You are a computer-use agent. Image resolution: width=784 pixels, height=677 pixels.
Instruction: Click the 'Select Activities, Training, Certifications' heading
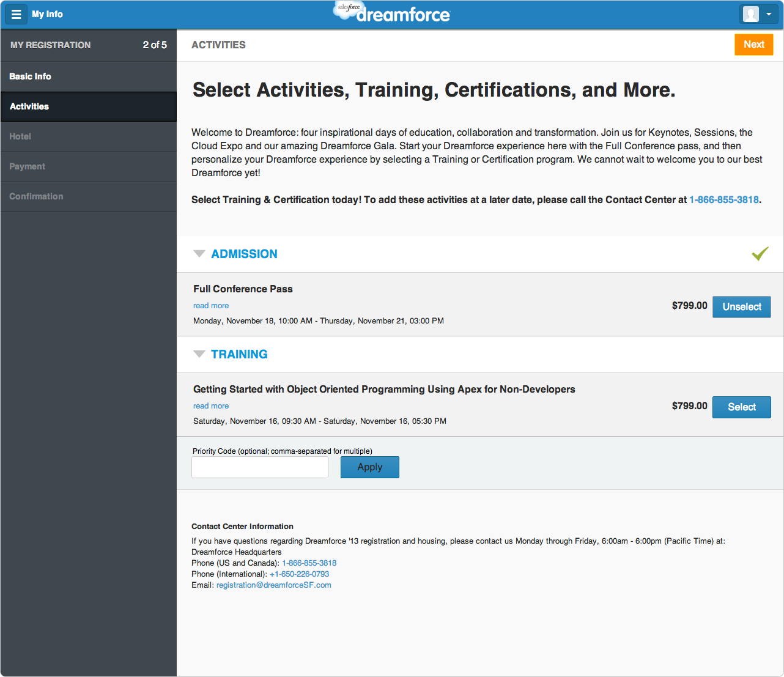click(x=434, y=90)
